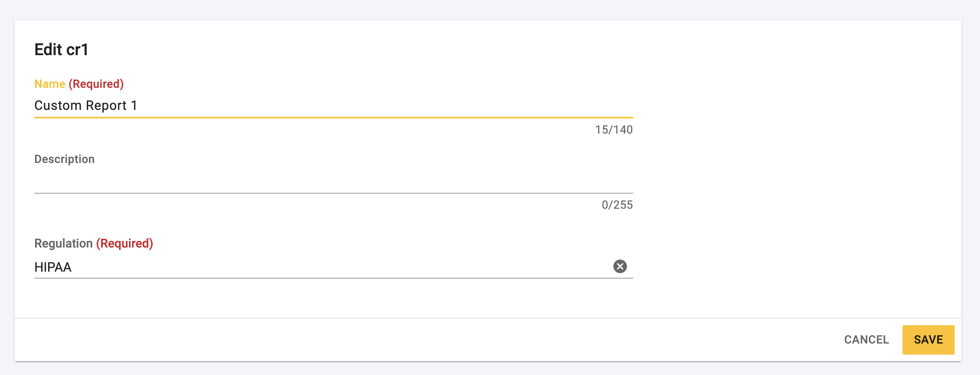Click the gray underline below Description field
This screenshot has width=980, height=375.
pyautogui.click(x=333, y=193)
